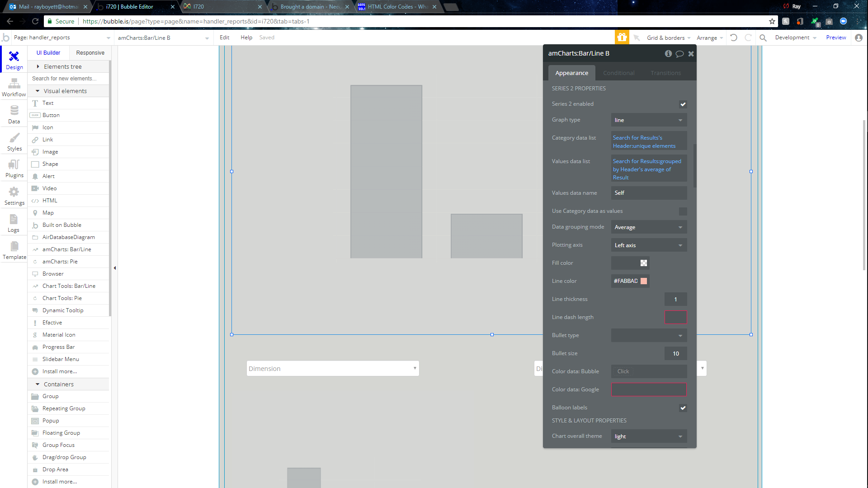Click the search magnifier icon in toolbar
The image size is (868, 488).
click(763, 38)
